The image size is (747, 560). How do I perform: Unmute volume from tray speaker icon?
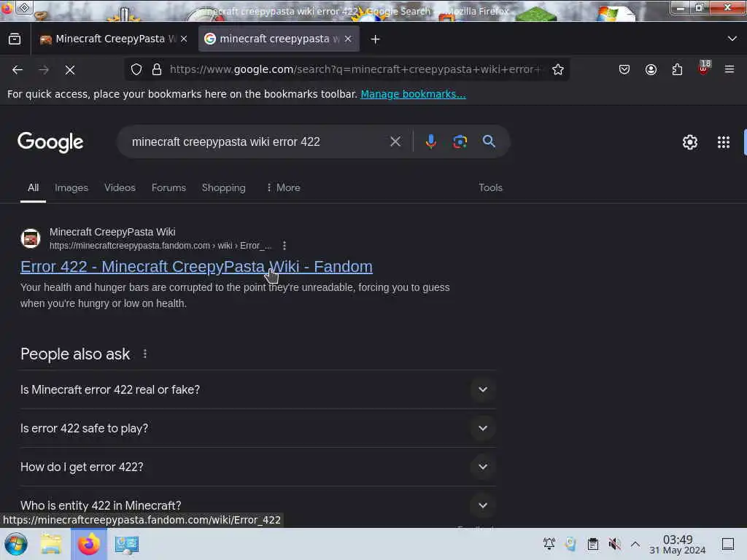(614, 544)
